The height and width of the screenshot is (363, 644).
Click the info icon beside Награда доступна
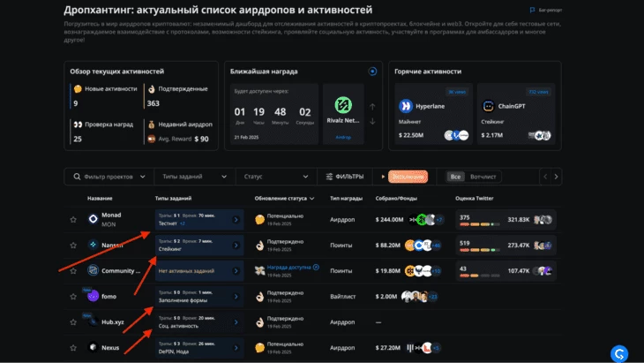[316, 268]
